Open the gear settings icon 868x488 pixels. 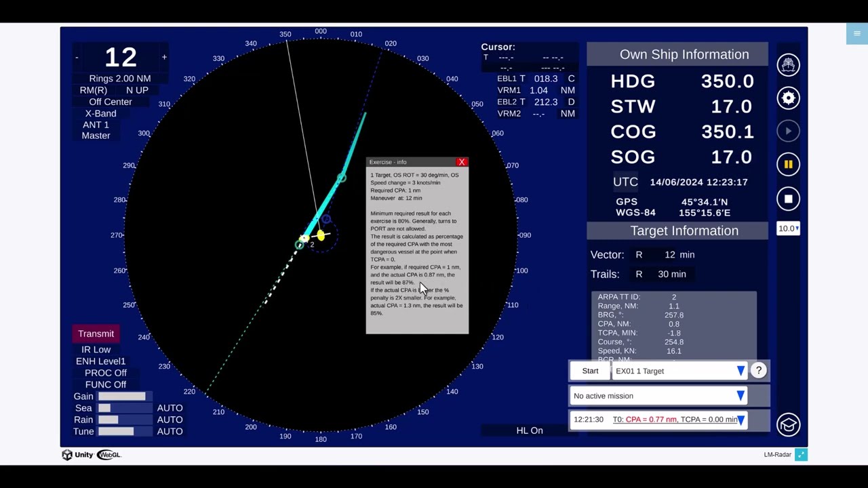tap(788, 98)
